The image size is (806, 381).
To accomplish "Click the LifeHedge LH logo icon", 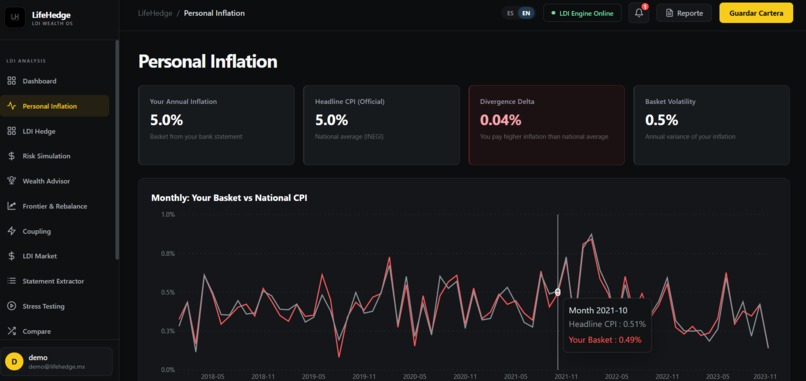I will point(15,17).
